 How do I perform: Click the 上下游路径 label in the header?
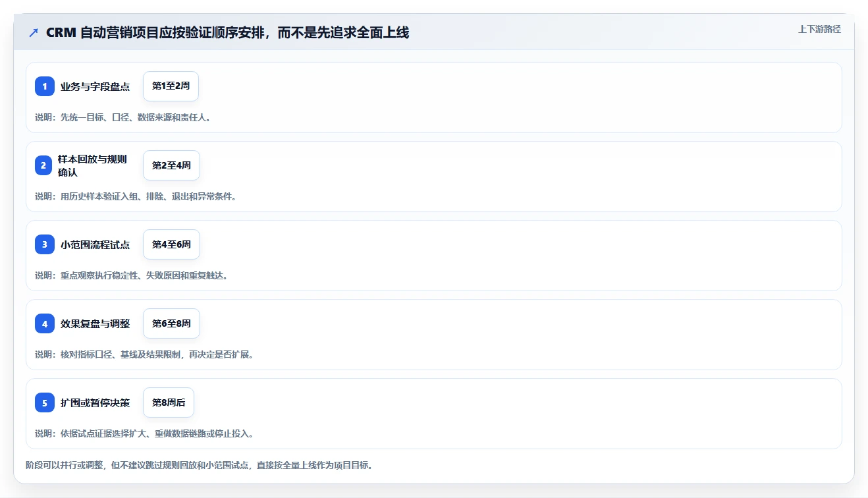coord(819,29)
